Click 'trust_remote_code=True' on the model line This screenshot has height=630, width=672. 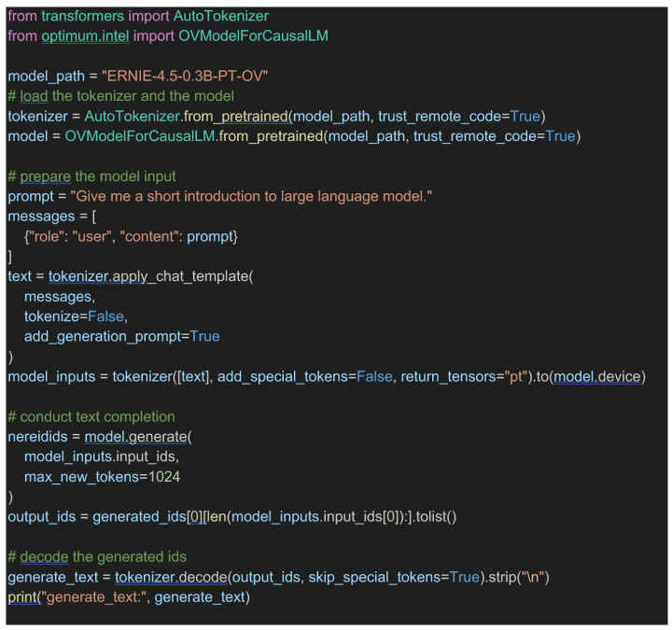click(x=494, y=136)
